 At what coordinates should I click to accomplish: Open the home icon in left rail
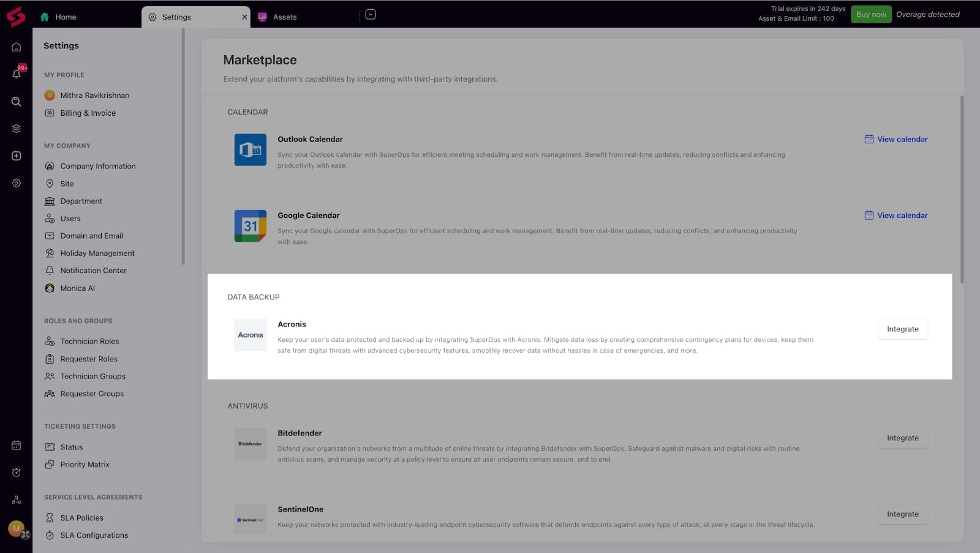(17, 47)
